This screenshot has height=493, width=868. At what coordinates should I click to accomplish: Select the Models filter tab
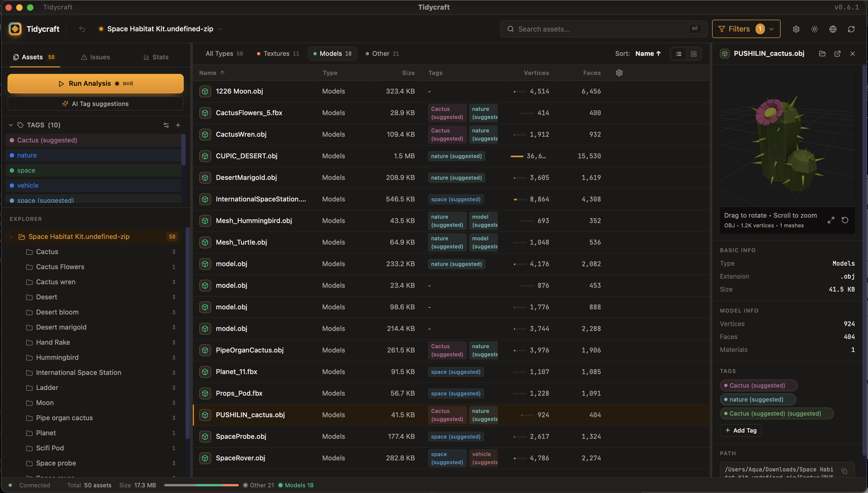tap(332, 53)
